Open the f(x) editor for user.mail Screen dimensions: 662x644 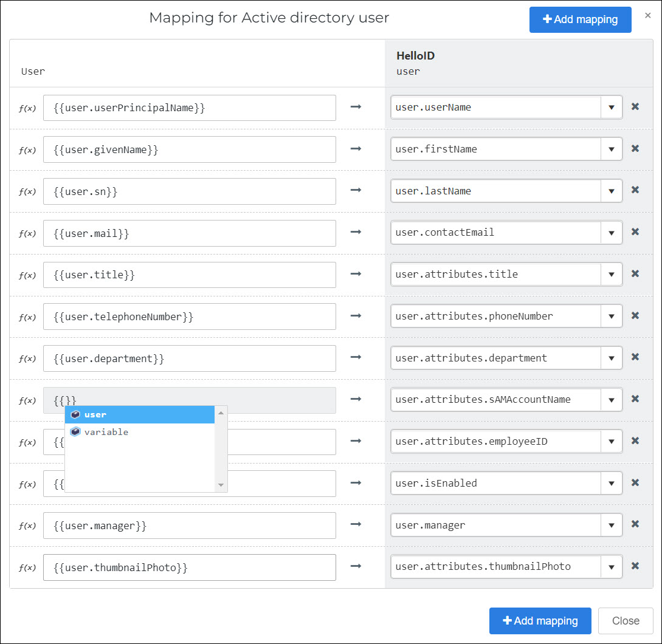tap(27, 233)
